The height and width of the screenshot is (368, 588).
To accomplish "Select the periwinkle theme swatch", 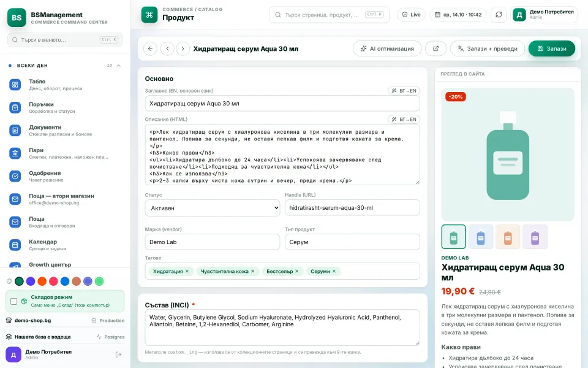I will click(x=88, y=282).
